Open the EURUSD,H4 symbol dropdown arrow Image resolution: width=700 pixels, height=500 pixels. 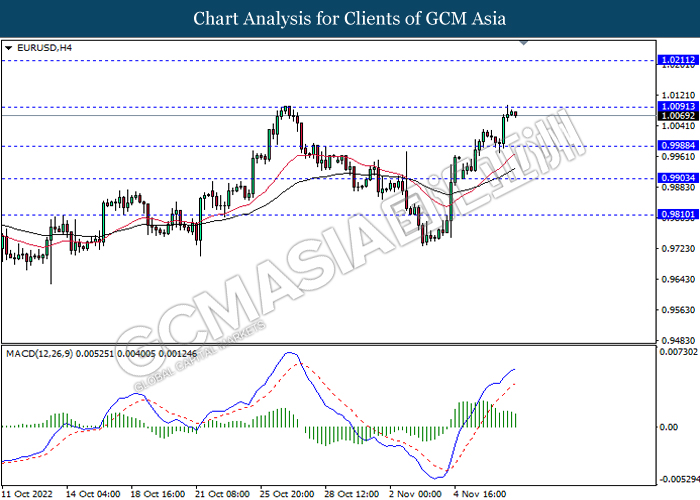coord(8,48)
